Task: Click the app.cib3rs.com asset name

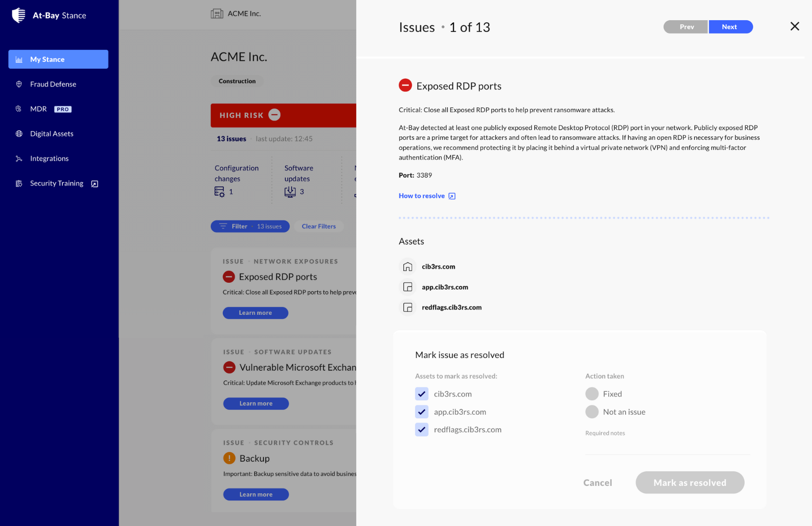Action: click(445, 287)
